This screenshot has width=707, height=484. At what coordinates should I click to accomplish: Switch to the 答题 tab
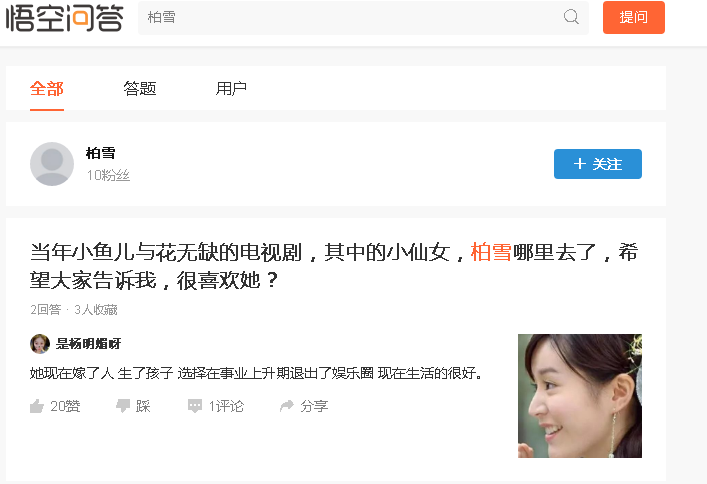tap(140, 88)
